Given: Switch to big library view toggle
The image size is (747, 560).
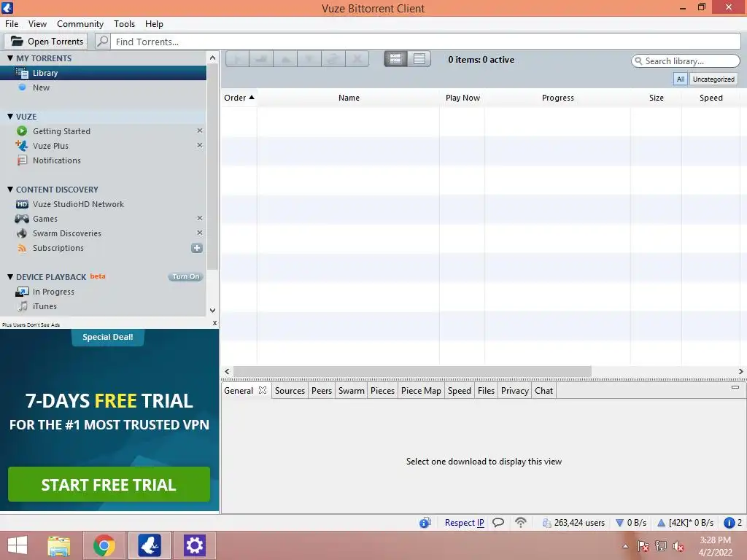Looking at the screenshot, I should point(395,58).
